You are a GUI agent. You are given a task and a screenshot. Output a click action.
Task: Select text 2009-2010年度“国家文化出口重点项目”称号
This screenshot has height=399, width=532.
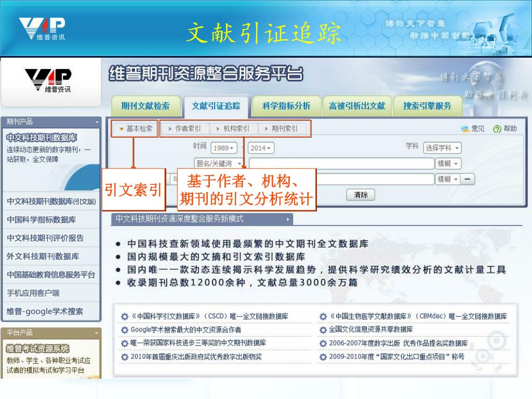pyautogui.click(x=396, y=356)
